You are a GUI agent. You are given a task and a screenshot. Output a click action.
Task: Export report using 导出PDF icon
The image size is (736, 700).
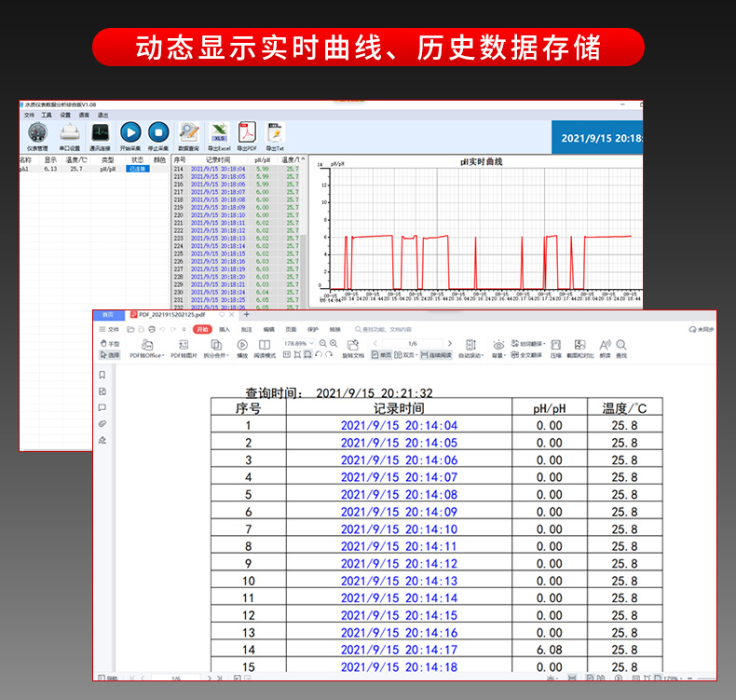(247, 133)
